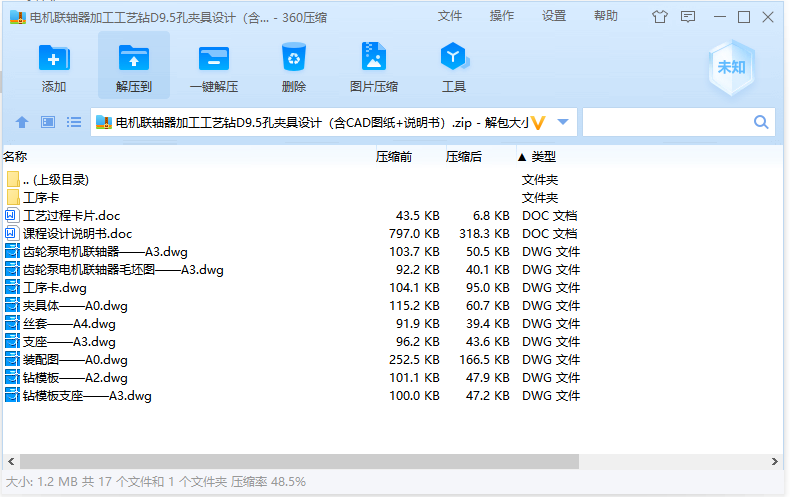This screenshot has width=790, height=497.
Task: Click the scrollbar left arrow
Action: [11, 461]
